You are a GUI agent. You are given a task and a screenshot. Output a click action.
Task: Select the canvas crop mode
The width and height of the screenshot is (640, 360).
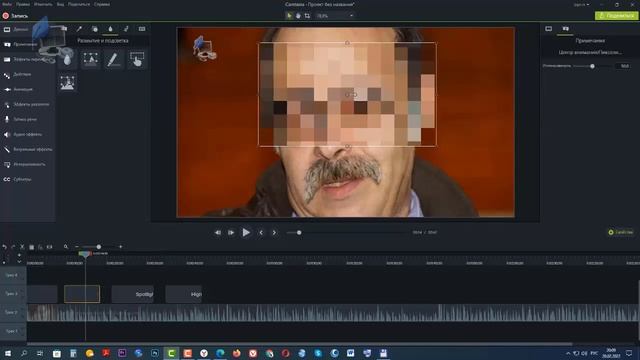pyautogui.click(x=307, y=16)
